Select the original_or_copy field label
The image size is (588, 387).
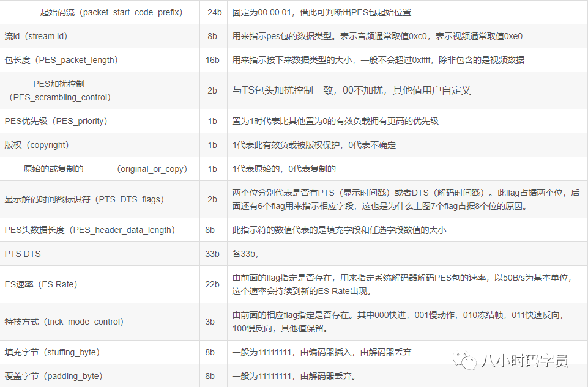[152, 169]
